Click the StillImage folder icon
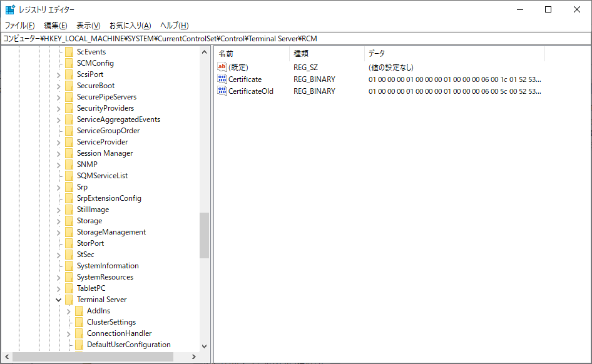 69,210
